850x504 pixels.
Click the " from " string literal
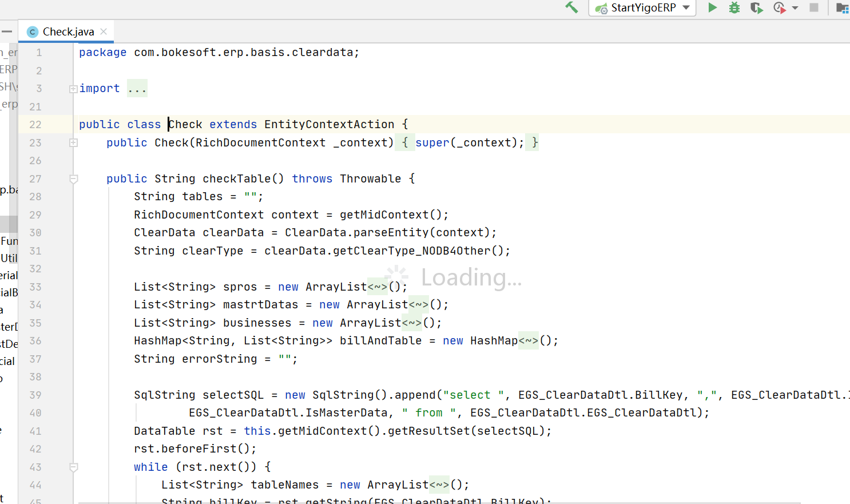tap(429, 412)
